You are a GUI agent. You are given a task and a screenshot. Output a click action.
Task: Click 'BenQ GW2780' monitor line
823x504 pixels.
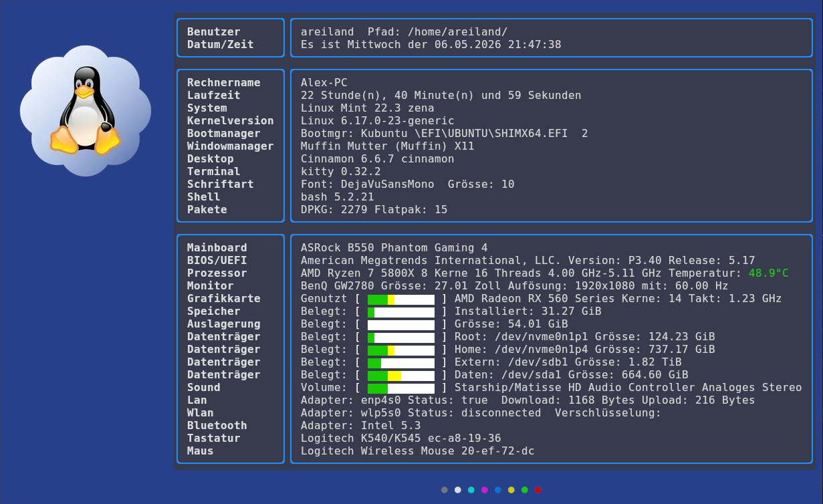pyautogui.click(x=515, y=285)
